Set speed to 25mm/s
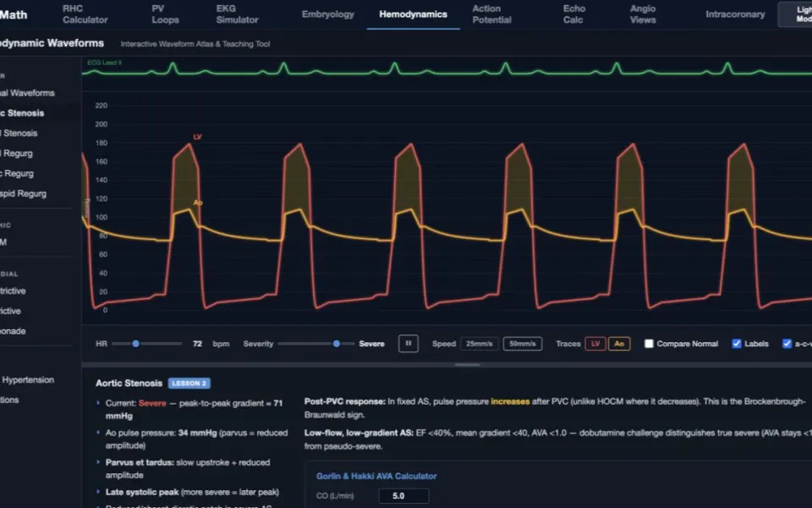 pos(479,344)
